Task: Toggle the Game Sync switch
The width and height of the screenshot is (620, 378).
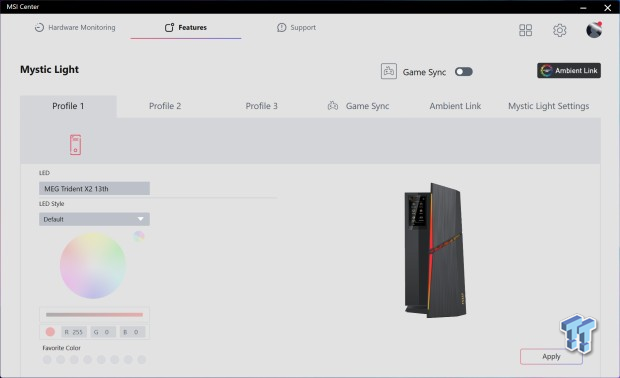Action: [x=464, y=72]
